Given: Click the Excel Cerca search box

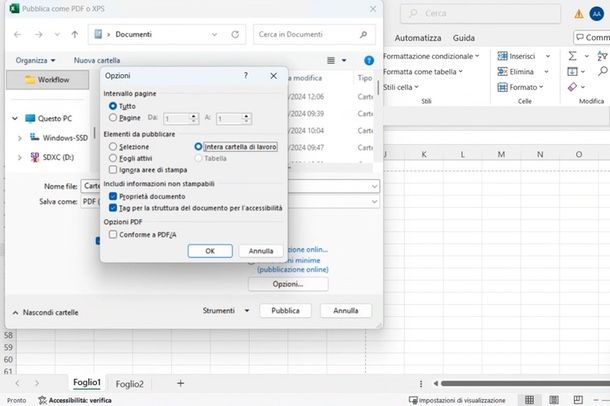Looking at the screenshot, I should (x=480, y=13).
